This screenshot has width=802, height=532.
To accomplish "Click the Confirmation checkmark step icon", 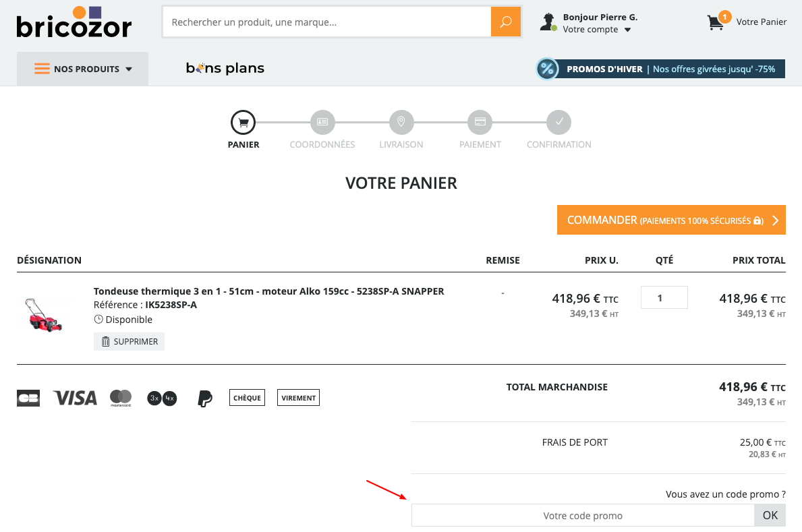I will [558, 123].
